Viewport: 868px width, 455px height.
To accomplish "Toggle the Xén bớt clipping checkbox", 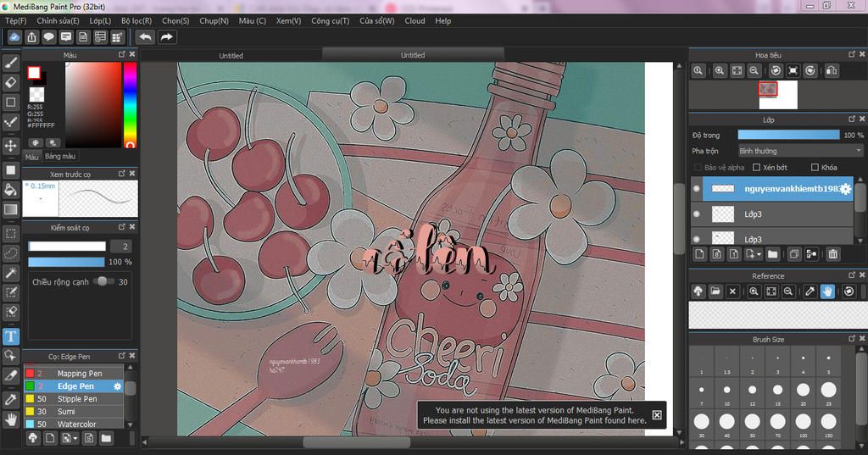I will (757, 167).
